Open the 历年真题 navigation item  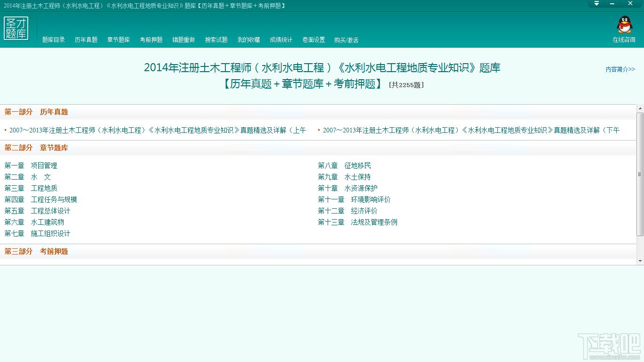(85, 40)
